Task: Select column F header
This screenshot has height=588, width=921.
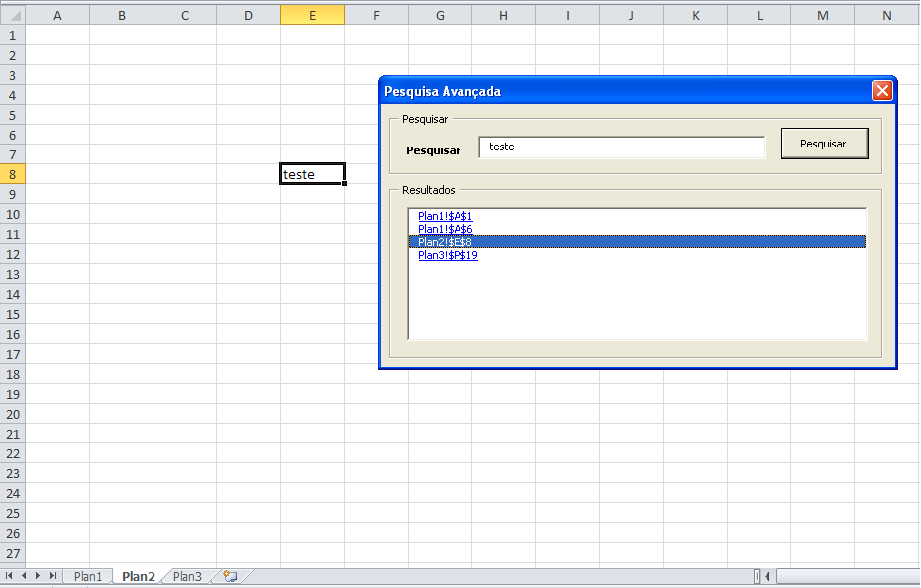Action: point(376,15)
